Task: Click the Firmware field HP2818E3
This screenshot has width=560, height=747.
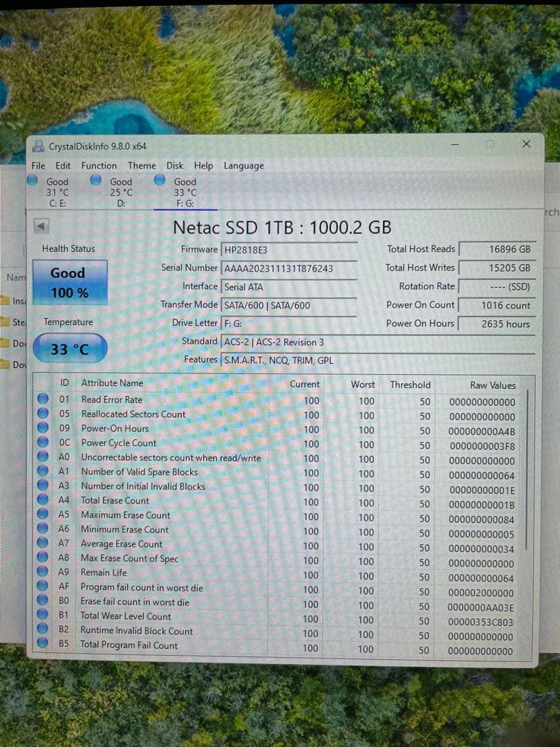Action: (289, 250)
